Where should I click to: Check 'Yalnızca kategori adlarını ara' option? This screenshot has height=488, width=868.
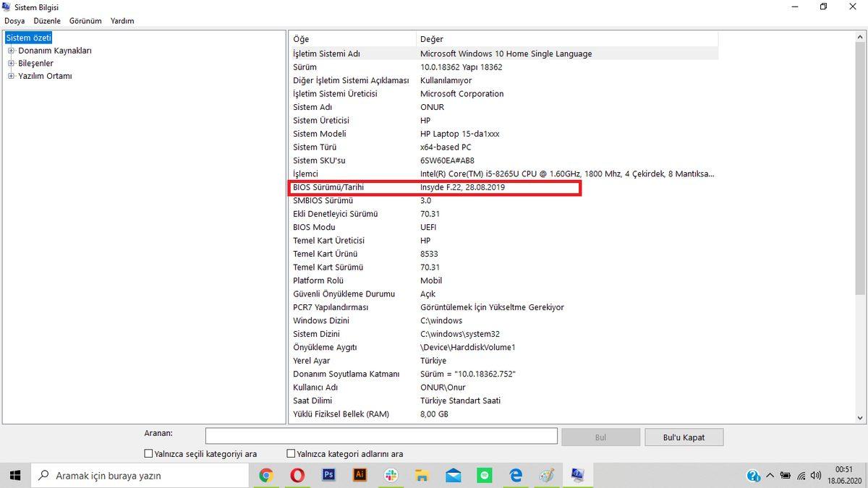(x=291, y=453)
